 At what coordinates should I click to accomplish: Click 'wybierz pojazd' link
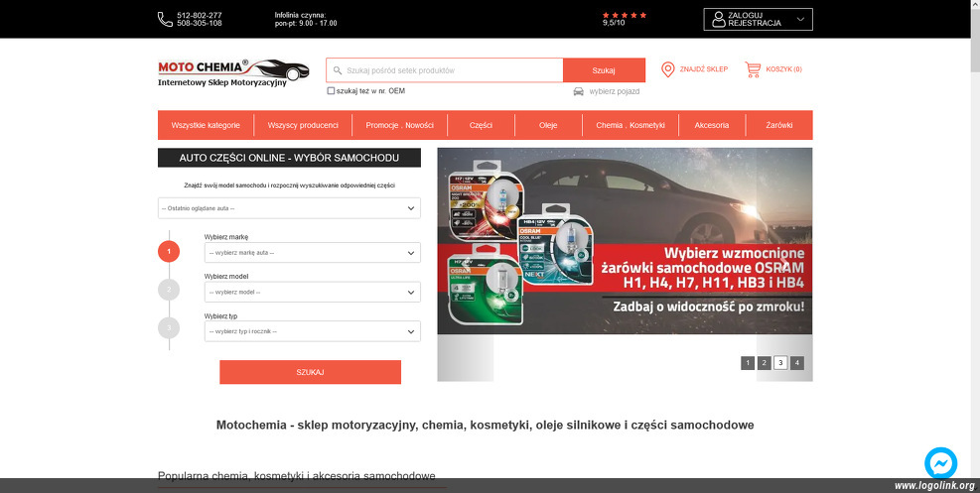615,91
